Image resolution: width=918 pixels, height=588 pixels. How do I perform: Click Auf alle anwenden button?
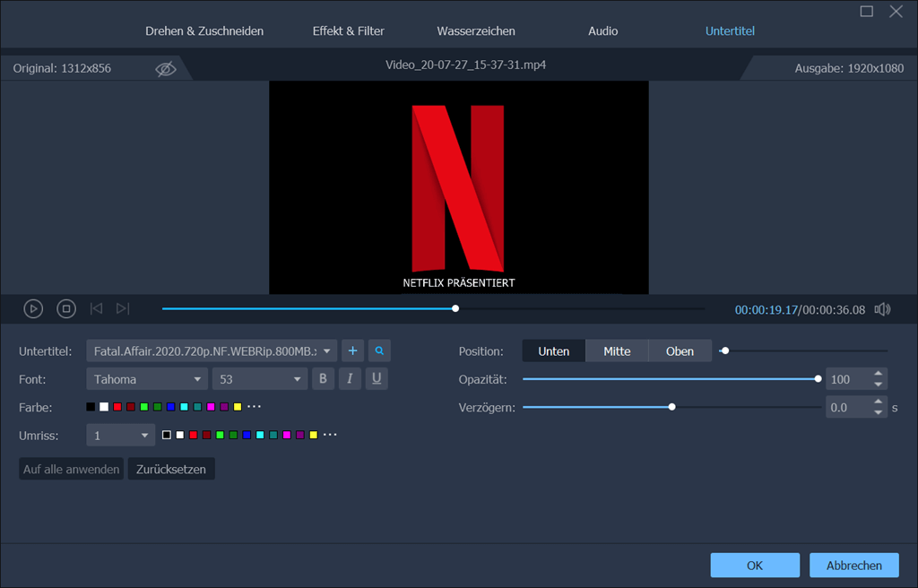coord(72,469)
